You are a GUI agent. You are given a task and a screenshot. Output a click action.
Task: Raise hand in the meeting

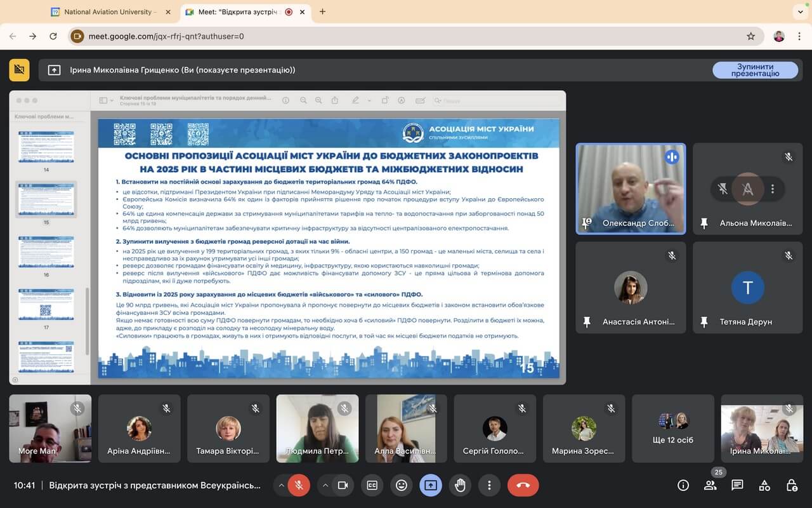[x=460, y=485]
